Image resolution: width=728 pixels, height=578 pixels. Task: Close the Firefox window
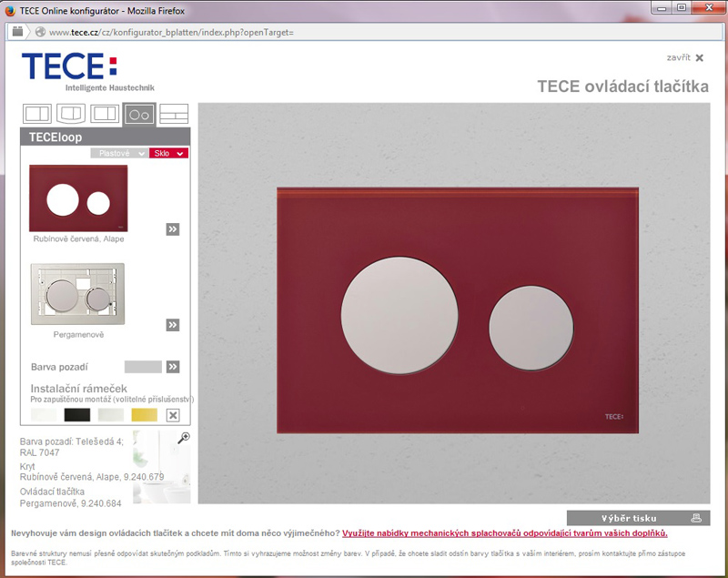[x=709, y=8]
